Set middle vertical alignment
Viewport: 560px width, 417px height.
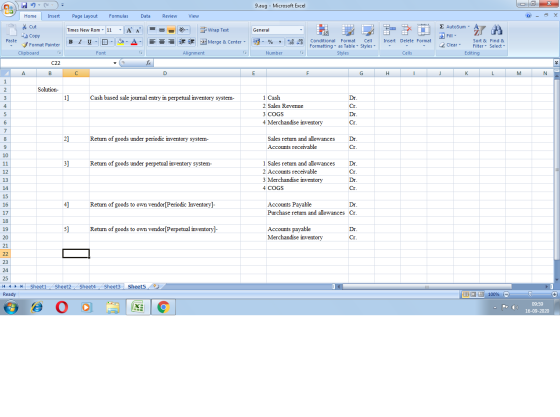pyautogui.click(x=162, y=30)
